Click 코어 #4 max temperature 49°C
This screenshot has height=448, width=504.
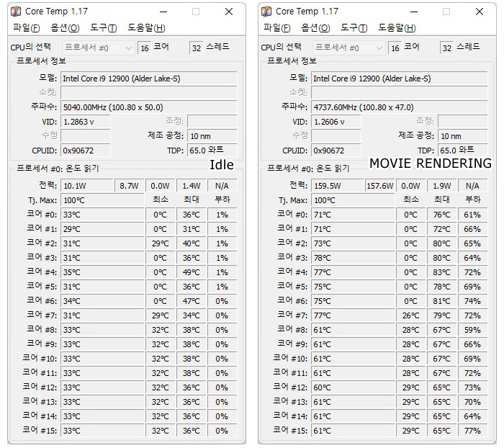tap(192, 272)
